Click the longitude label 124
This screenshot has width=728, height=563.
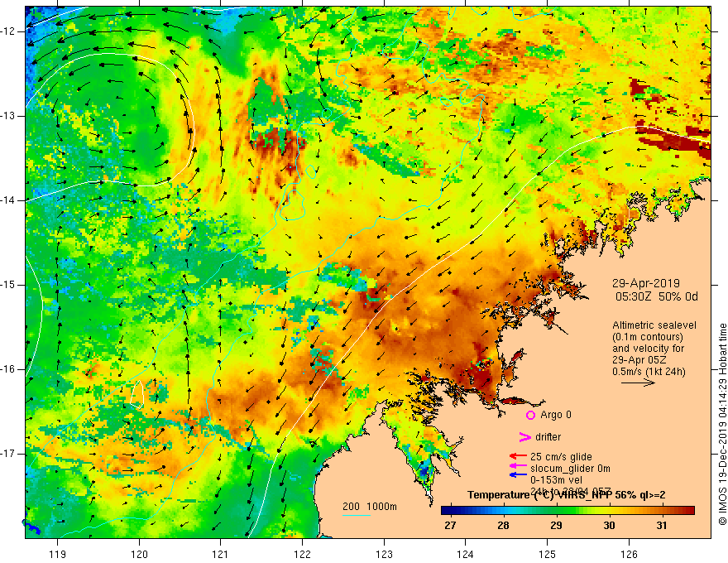pos(465,554)
